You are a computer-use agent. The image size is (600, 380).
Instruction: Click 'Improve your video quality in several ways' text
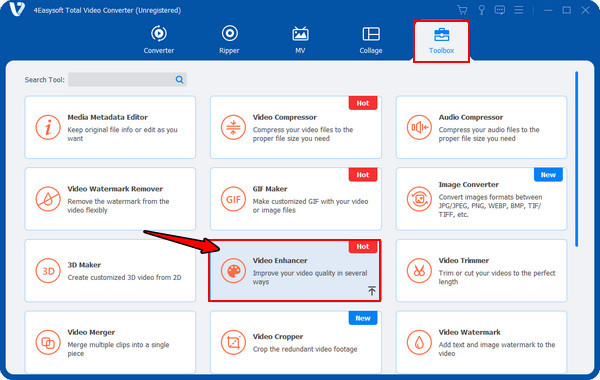coord(310,277)
